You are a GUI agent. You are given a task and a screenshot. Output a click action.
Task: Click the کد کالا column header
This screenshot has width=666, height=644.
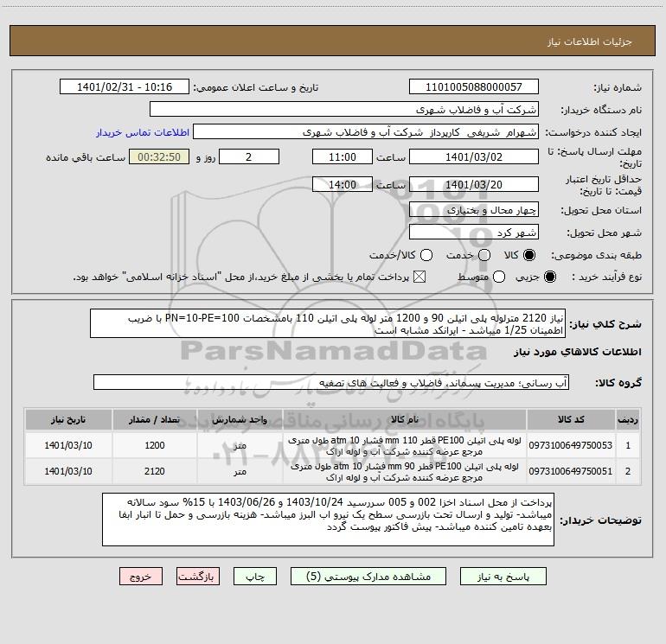click(x=571, y=419)
